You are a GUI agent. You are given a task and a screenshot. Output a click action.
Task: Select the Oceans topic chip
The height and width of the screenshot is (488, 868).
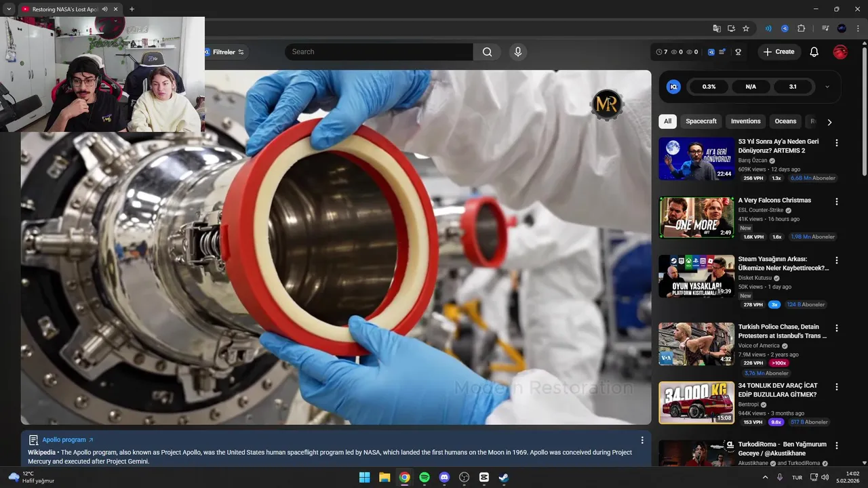pyautogui.click(x=785, y=121)
